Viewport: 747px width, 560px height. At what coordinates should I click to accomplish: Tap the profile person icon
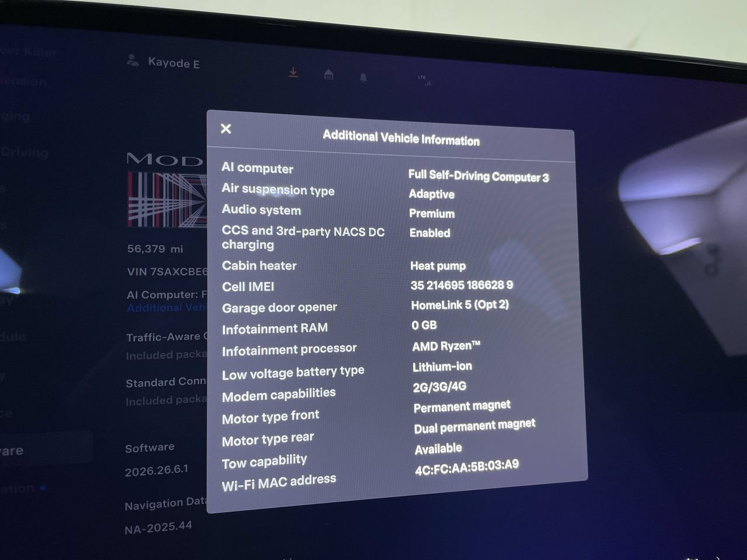[x=133, y=60]
